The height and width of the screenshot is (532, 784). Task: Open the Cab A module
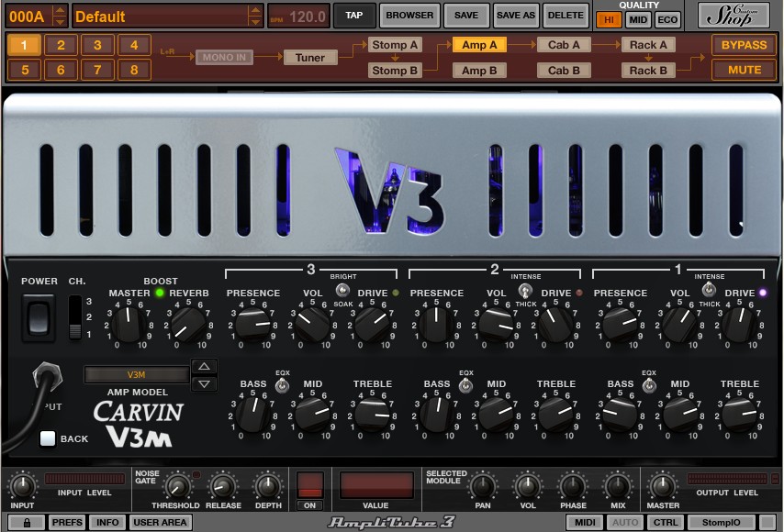coord(564,45)
